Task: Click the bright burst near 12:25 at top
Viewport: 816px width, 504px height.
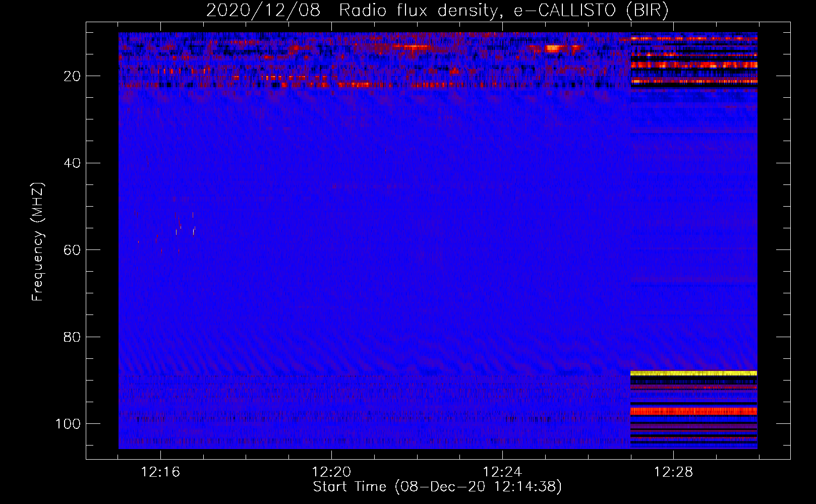Action: [553, 48]
